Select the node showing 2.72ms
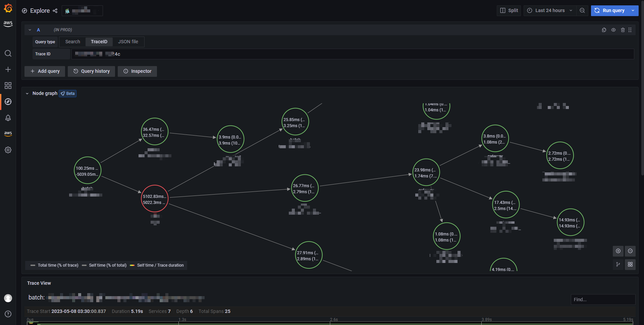Screen dimensions: 644x325 tap(560, 155)
